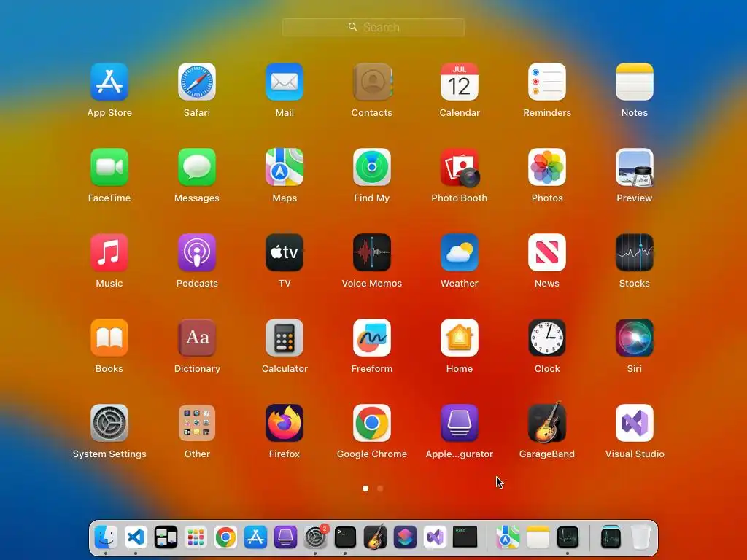Viewport: 747px width, 560px height.
Task: Open Notes from the Launchpad grid
Action: tap(635, 82)
